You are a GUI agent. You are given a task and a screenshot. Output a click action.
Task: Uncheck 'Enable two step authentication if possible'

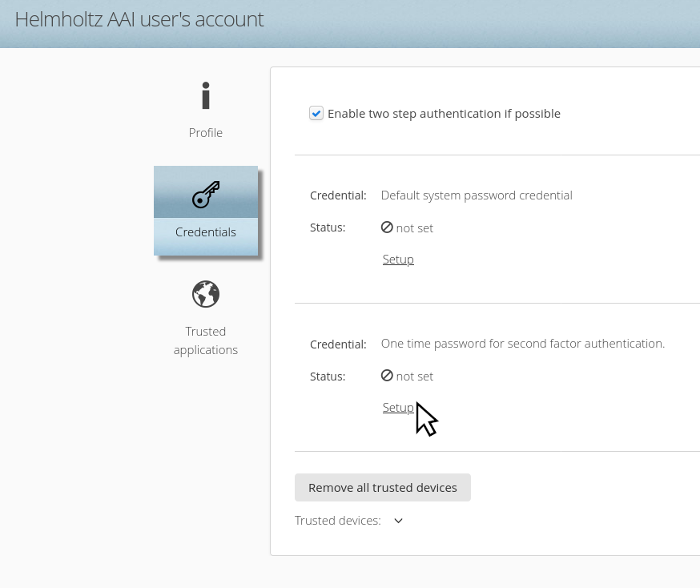coord(316,113)
